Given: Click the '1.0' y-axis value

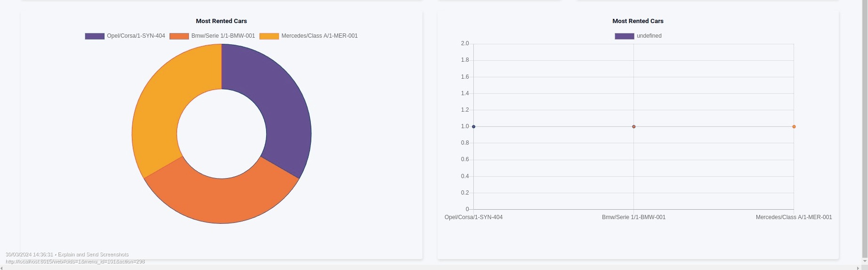Looking at the screenshot, I should click(x=465, y=126).
